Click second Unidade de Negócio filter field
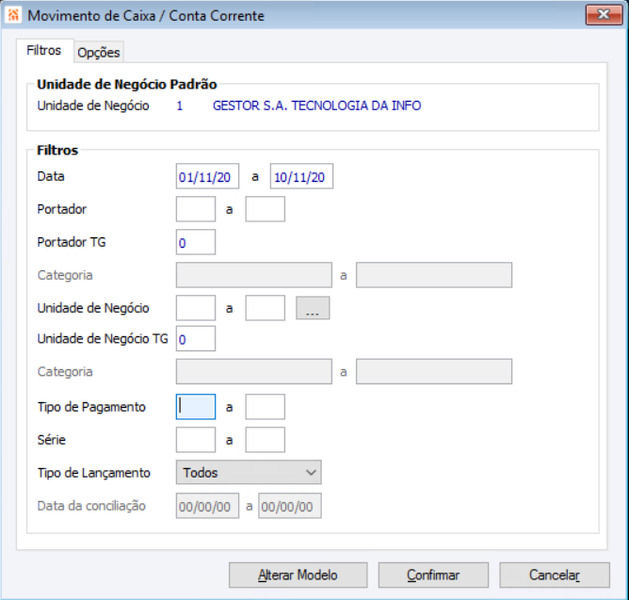This screenshot has height=600, width=629. tap(265, 308)
